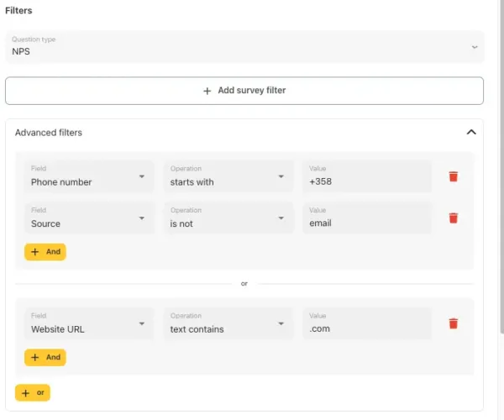This screenshot has height=420, width=504.
Task: Edit the +358 value field
Action: pyautogui.click(x=367, y=176)
